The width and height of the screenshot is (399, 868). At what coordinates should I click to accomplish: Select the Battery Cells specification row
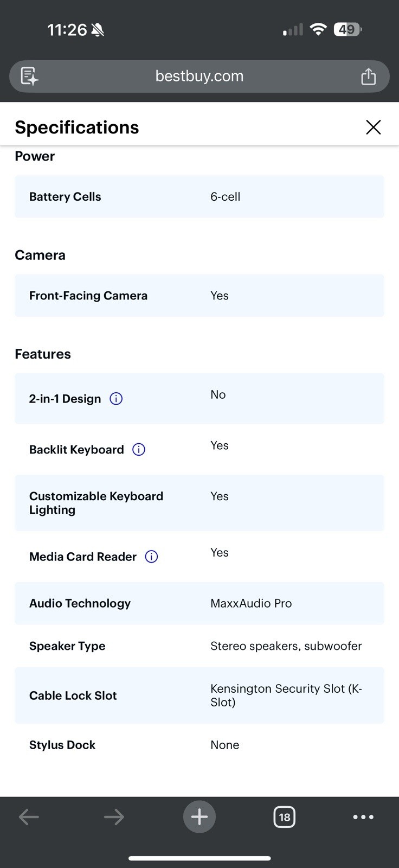pyautogui.click(x=200, y=196)
